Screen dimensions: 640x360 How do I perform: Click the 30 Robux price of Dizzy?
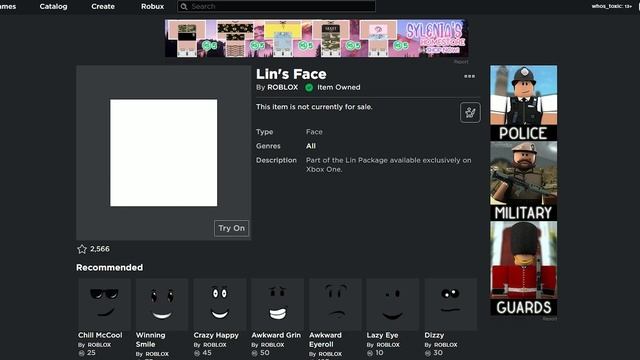(438, 353)
